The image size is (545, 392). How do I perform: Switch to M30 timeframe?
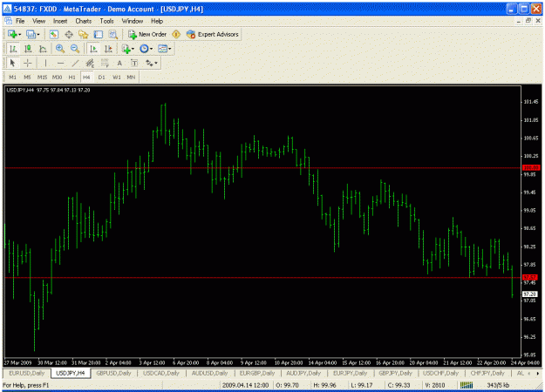(57, 77)
